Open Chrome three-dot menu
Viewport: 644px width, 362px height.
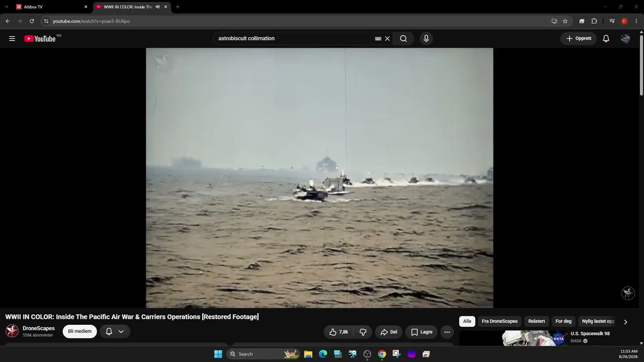636,21
